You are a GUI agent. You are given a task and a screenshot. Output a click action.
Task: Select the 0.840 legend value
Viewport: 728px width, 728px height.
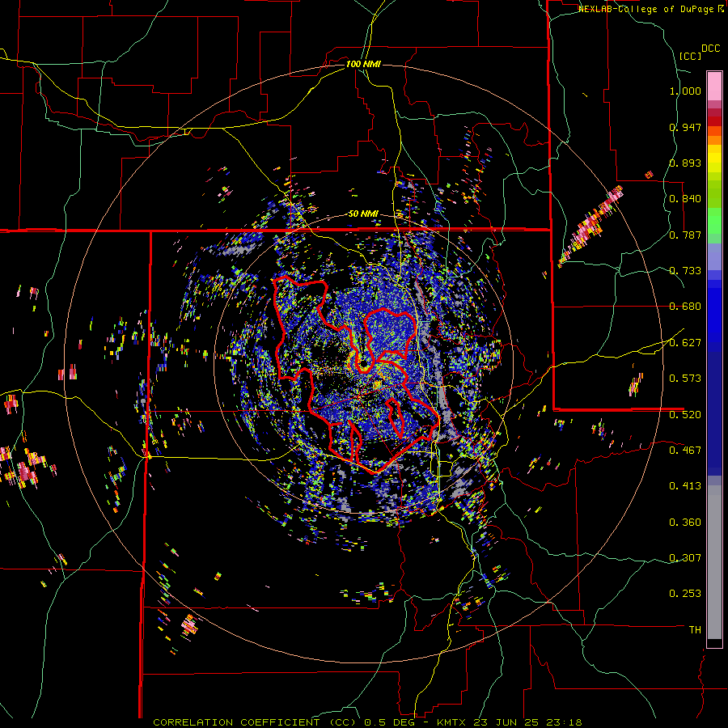tap(685, 199)
